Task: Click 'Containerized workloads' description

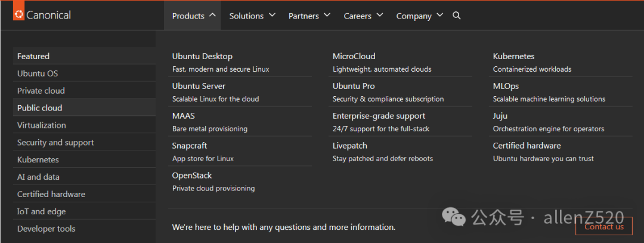Action: pos(532,69)
